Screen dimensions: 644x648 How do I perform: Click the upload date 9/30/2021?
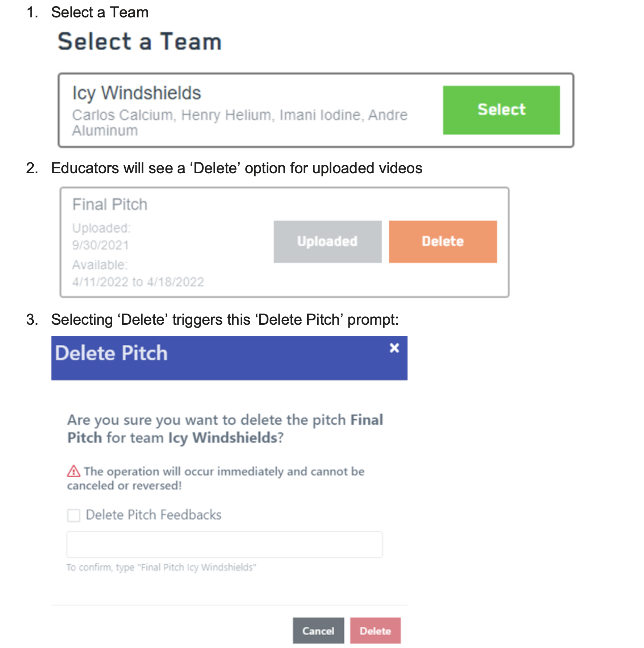point(100,245)
